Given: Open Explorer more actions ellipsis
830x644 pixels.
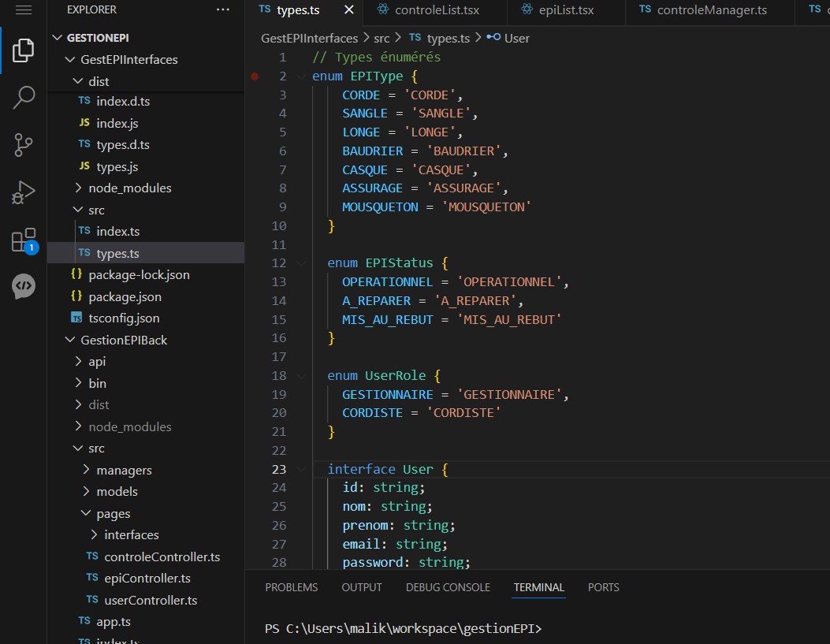Looking at the screenshot, I should click(x=223, y=9).
